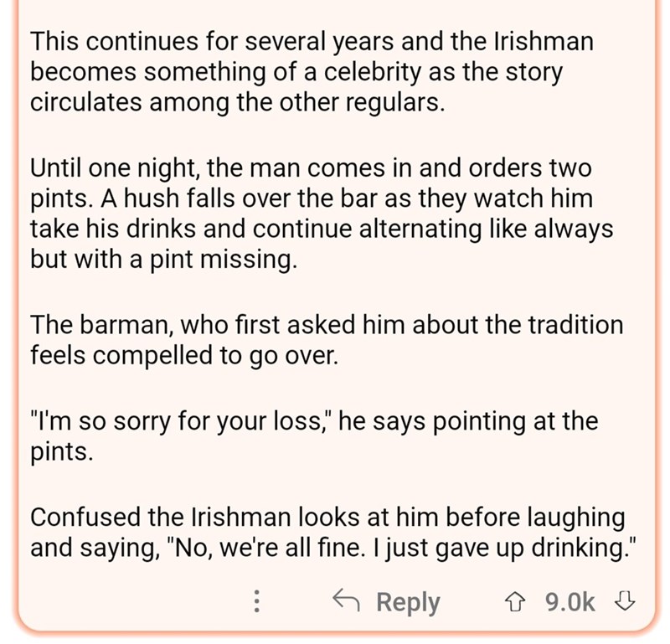Image resolution: width=670 pixels, height=644 pixels.
Task: Select the line starting 'The barman, who first'
Action: click(327, 325)
